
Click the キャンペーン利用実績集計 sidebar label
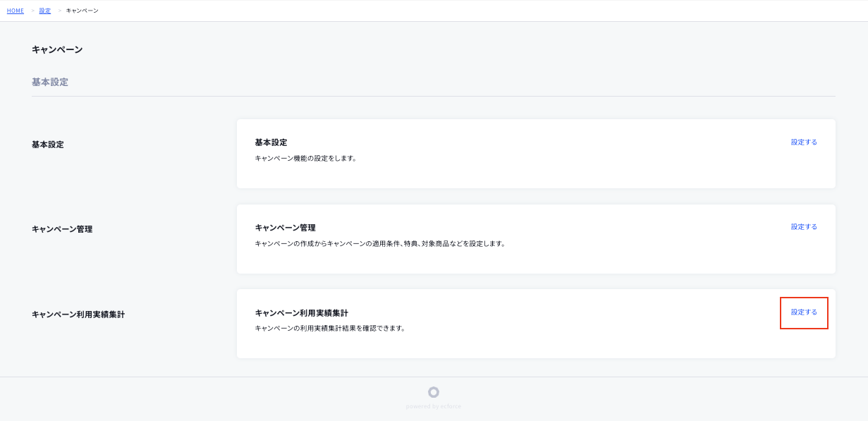[78, 314]
